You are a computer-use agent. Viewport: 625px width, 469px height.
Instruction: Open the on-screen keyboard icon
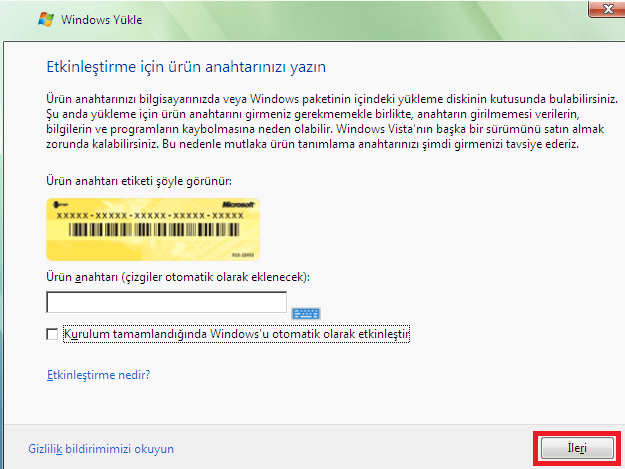[306, 314]
